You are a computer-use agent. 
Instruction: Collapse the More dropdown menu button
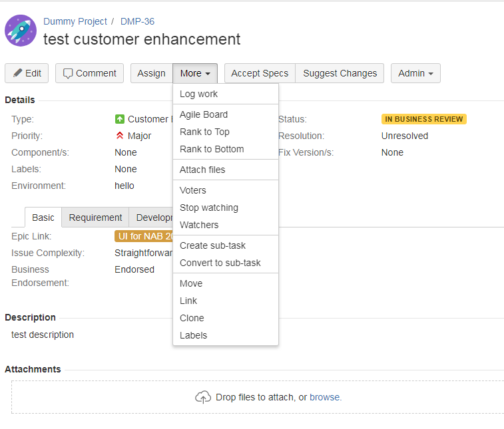pyautogui.click(x=195, y=73)
